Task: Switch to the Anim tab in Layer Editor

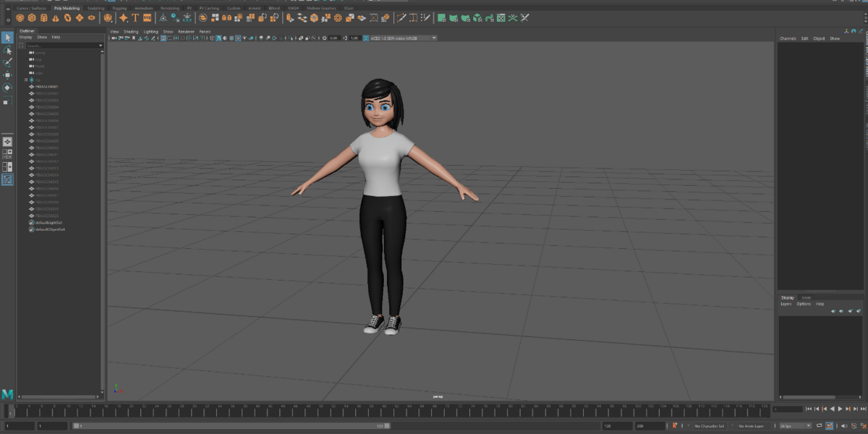Action: (806, 297)
